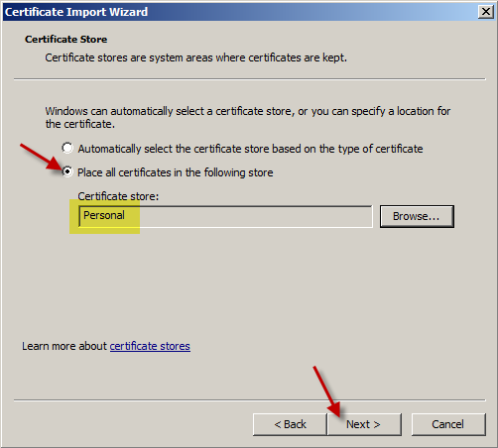498x448 pixels.
Task: Close the Certificate Import Wizard window
Action: (x=486, y=12)
